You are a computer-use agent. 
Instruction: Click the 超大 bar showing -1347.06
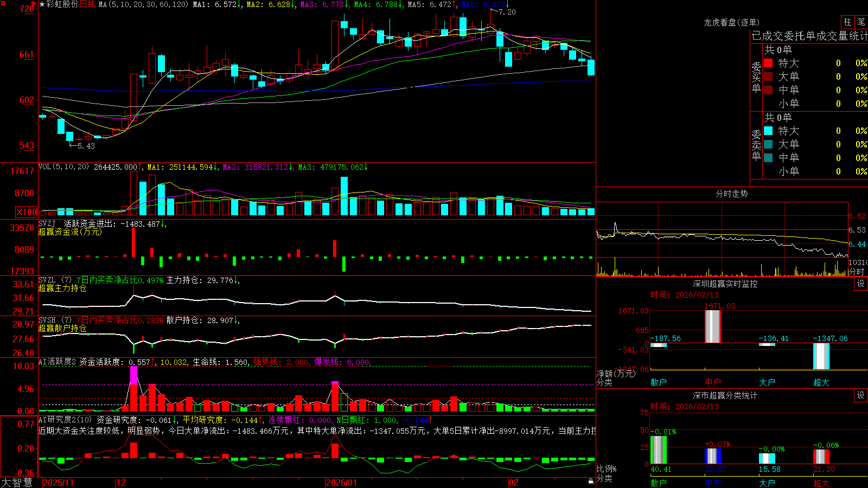(x=821, y=356)
